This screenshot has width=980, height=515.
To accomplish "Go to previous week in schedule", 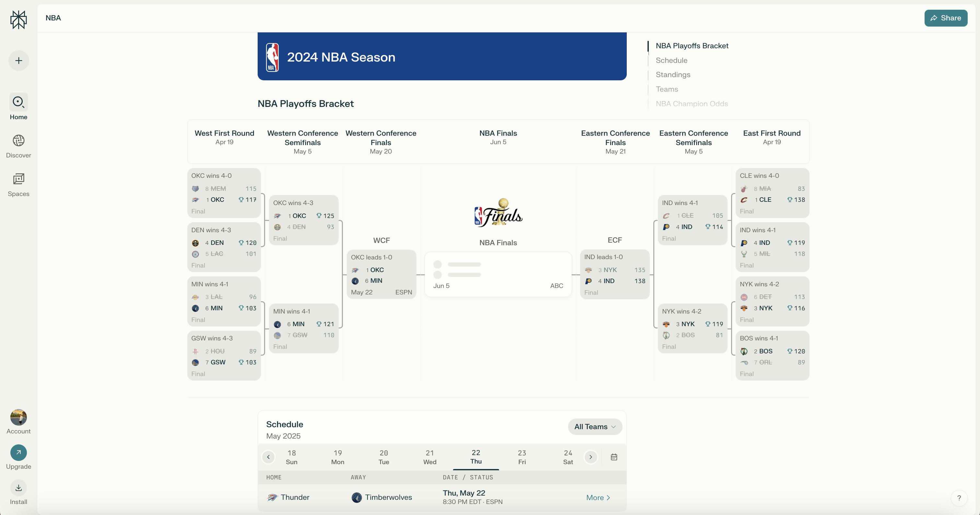I will (x=268, y=457).
